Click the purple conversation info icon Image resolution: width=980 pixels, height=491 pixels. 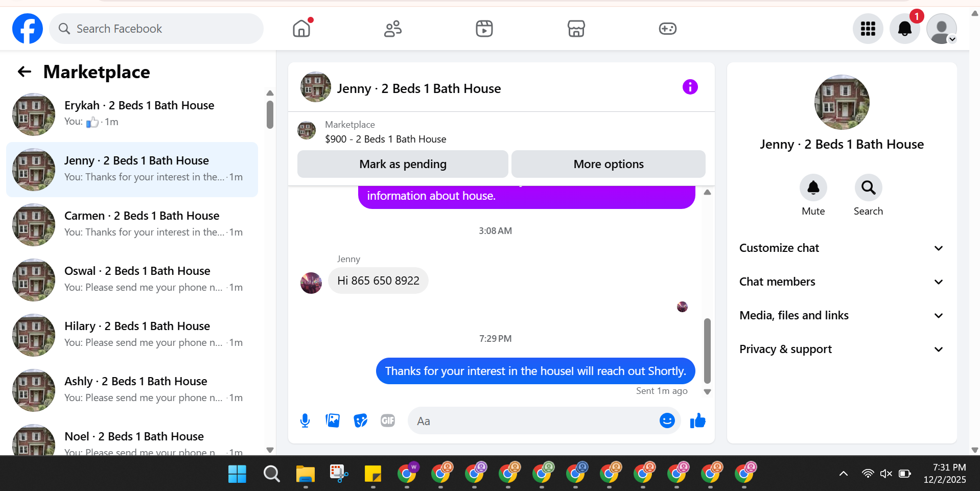tap(690, 87)
